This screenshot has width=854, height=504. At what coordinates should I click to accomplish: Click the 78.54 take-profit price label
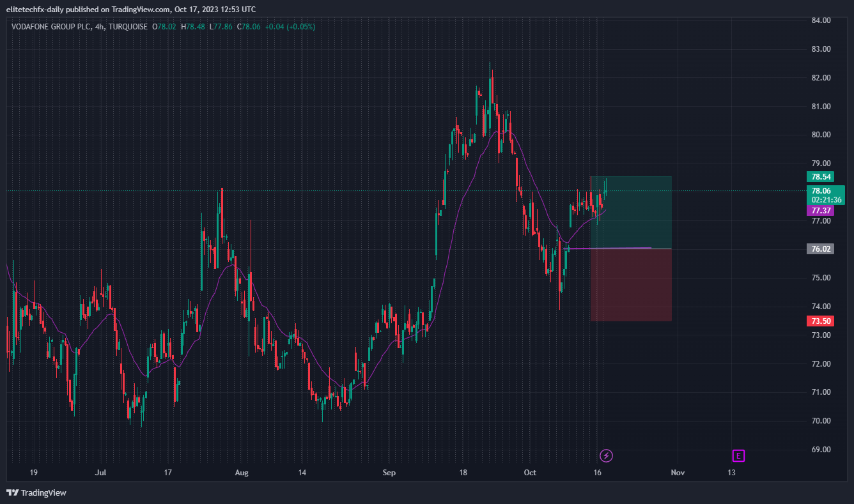pos(821,176)
